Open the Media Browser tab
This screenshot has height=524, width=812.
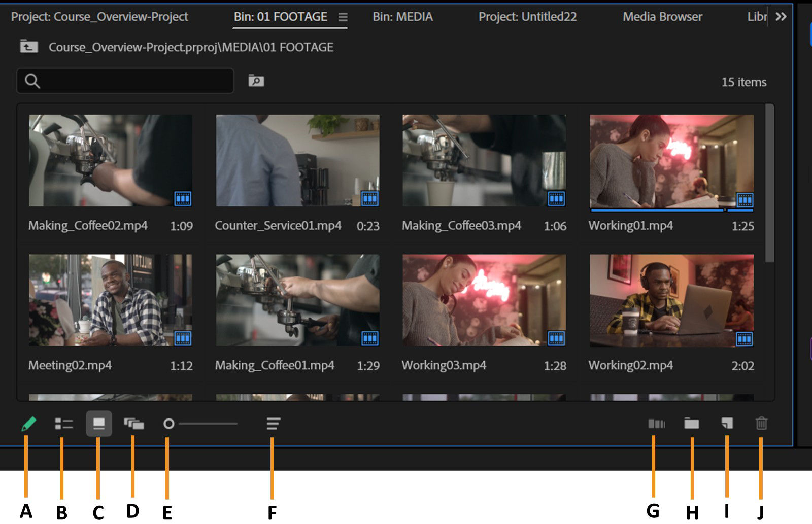[662, 17]
